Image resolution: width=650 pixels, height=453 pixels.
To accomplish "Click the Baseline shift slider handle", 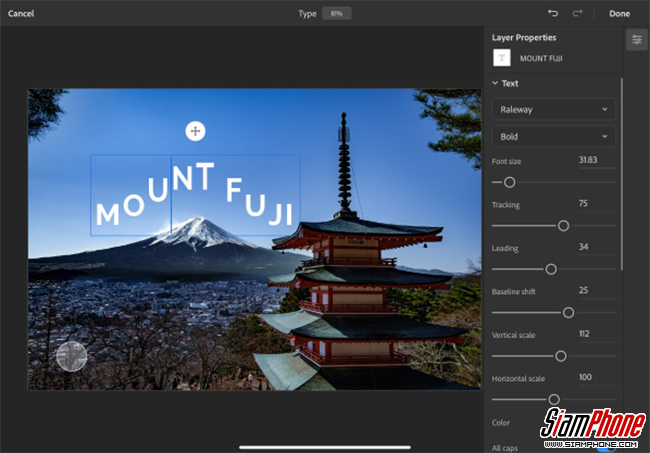I will (568, 313).
